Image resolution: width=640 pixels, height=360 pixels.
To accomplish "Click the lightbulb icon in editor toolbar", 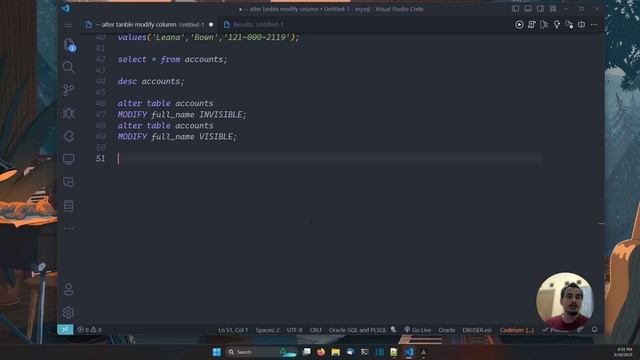I will click(557, 24).
